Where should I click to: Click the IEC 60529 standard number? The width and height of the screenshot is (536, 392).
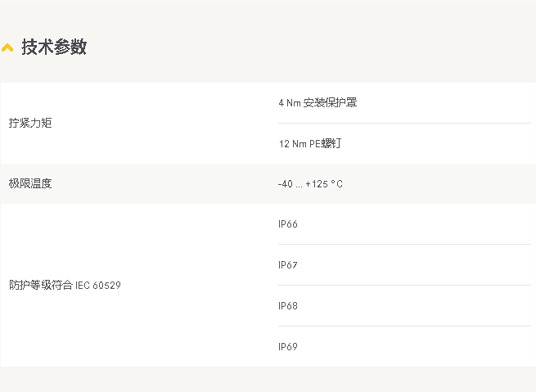point(98,286)
